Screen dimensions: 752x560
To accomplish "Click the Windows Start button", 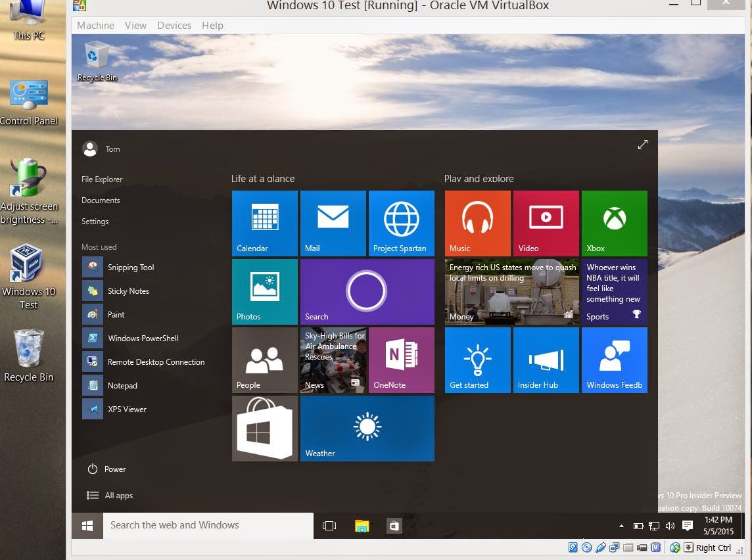I will coord(87,526).
